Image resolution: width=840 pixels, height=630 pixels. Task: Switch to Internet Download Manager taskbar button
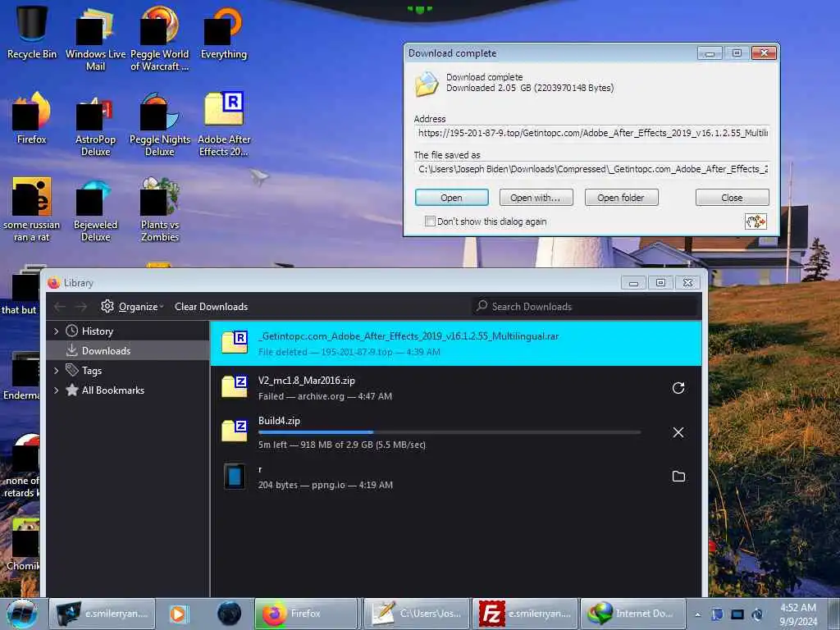point(632,614)
